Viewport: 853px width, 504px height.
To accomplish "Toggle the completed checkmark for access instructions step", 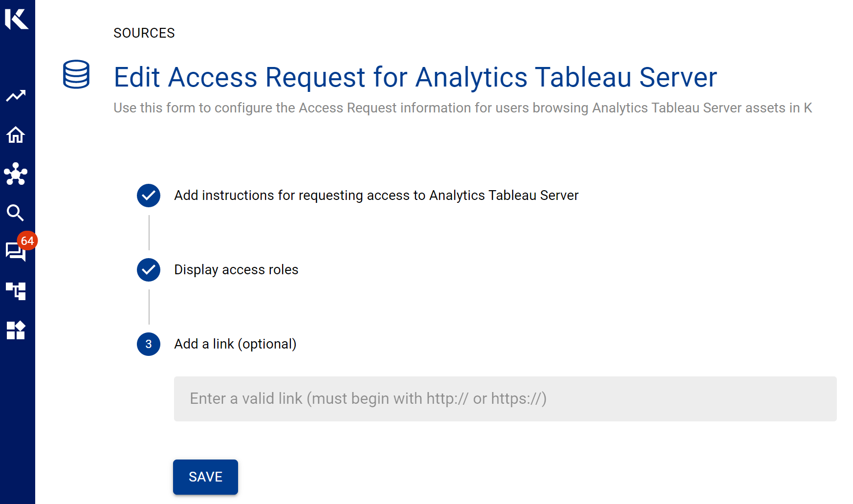I will tap(148, 196).
